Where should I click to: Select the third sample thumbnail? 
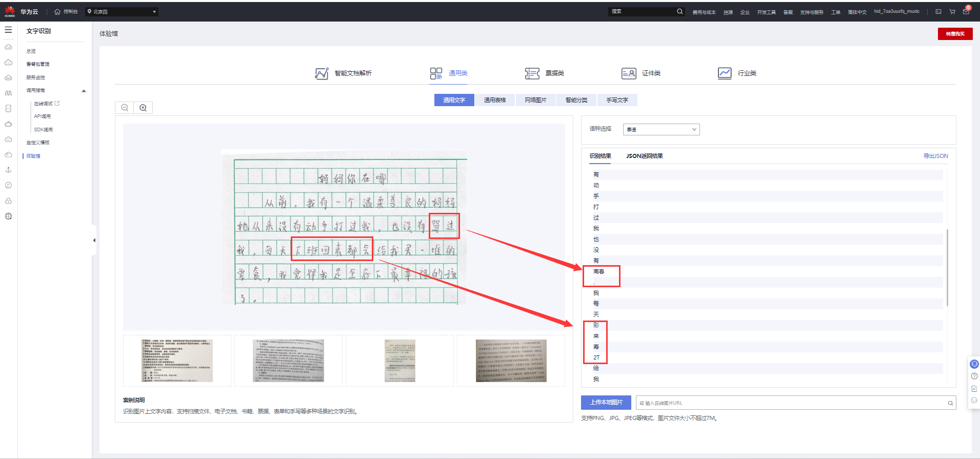[x=399, y=361]
